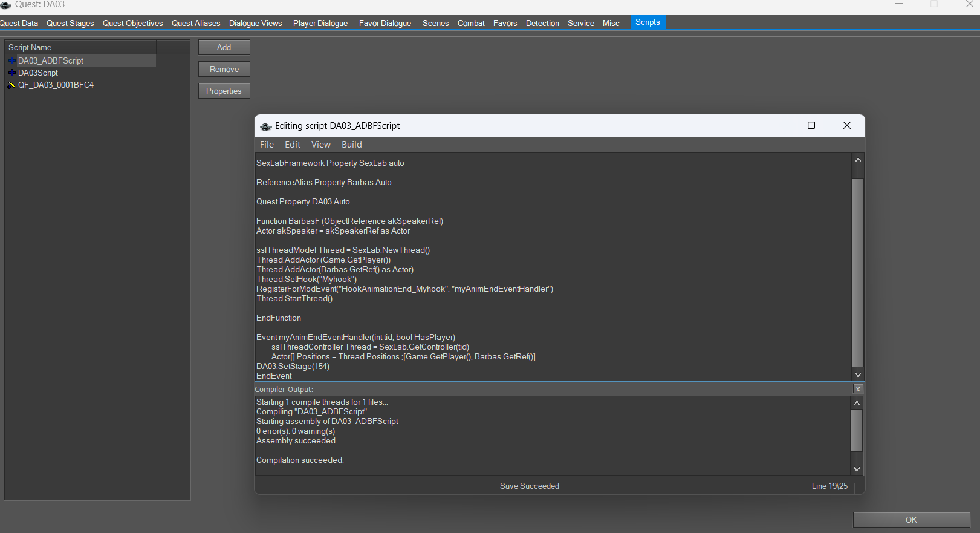This screenshot has height=533, width=980.
Task: Switch to the Player Dialogue tab
Action: (x=320, y=23)
